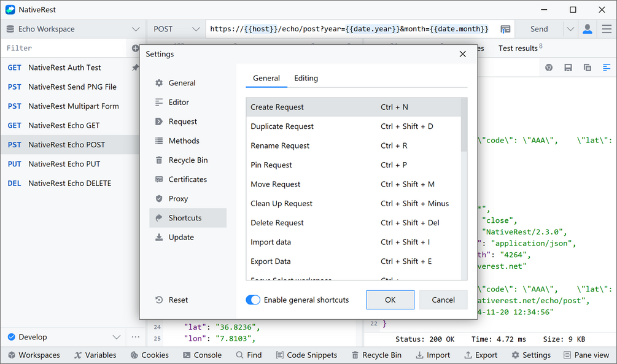This screenshot has height=364, width=617.
Task: Select the Clean Up Request shortcut row
Action: (354, 203)
